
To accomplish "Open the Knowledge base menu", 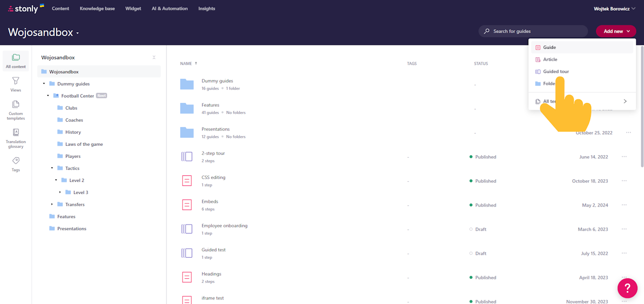I will click(x=97, y=8).
